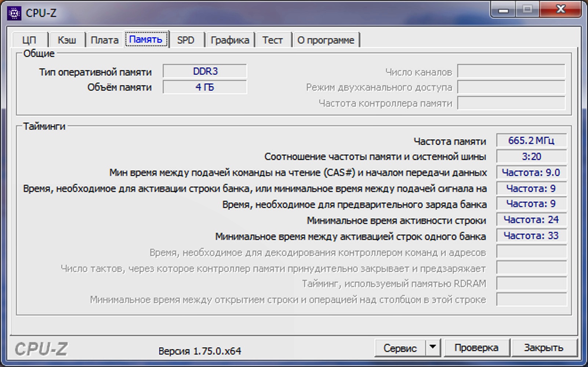
Task: Click the empty Частота контроллера памяти field
Action: tap(511, 103)
